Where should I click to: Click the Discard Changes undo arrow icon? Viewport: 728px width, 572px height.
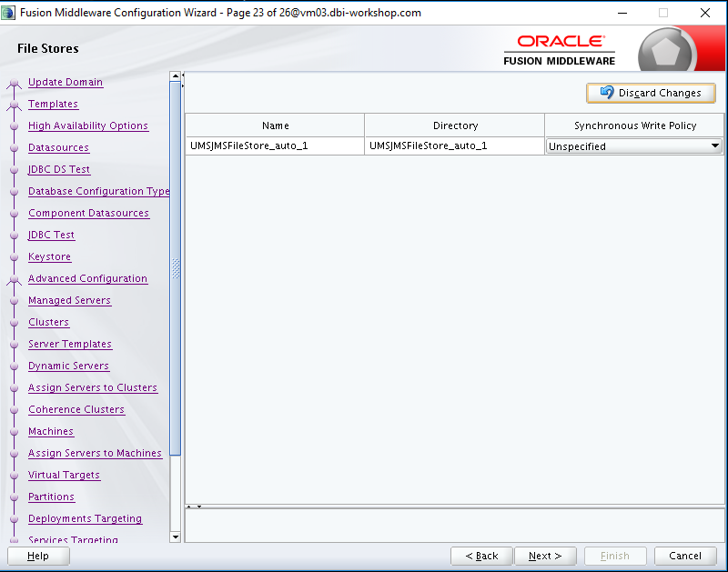click(606, 93)
